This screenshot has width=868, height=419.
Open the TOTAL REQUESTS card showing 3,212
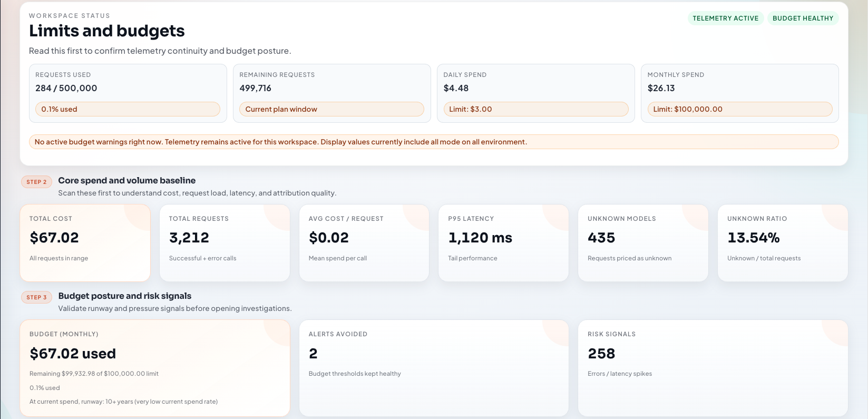225,243
